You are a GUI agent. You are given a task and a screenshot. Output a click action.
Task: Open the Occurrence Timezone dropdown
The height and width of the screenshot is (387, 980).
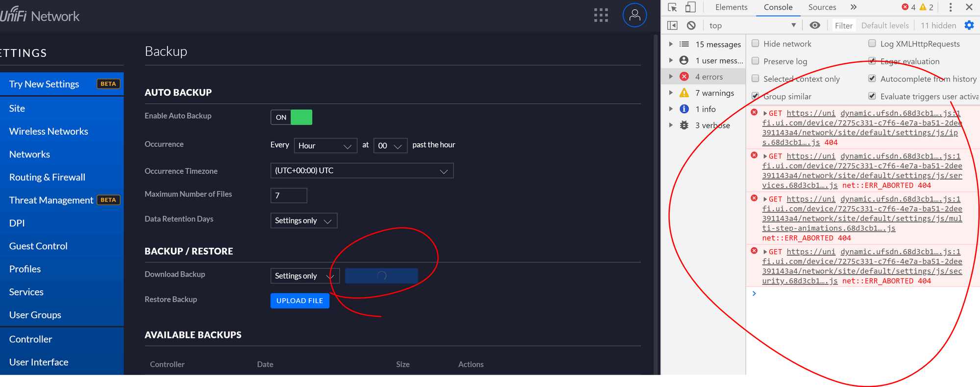[x=362, y=171]
